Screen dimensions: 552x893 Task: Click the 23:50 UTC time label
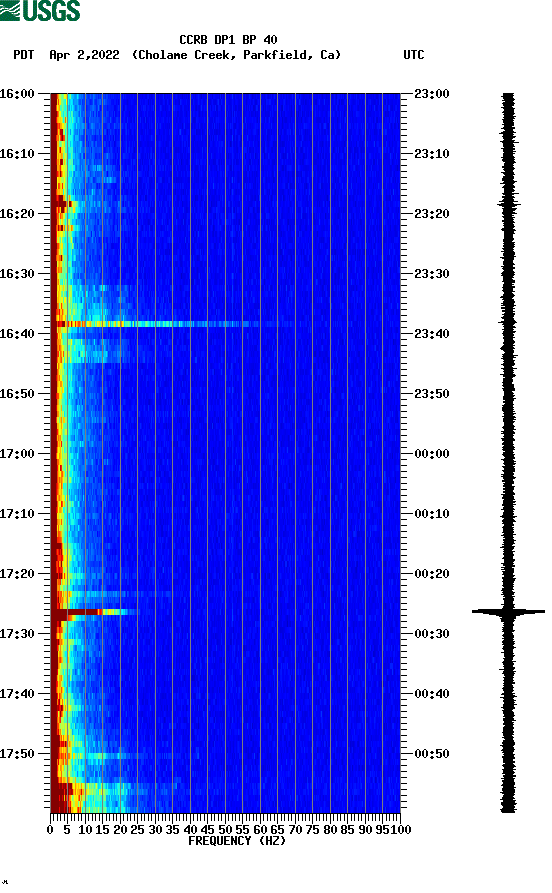coord(432,394)
